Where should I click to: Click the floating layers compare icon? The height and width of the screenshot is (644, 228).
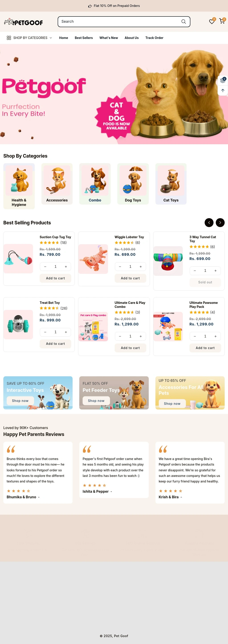tap(222, 81)
